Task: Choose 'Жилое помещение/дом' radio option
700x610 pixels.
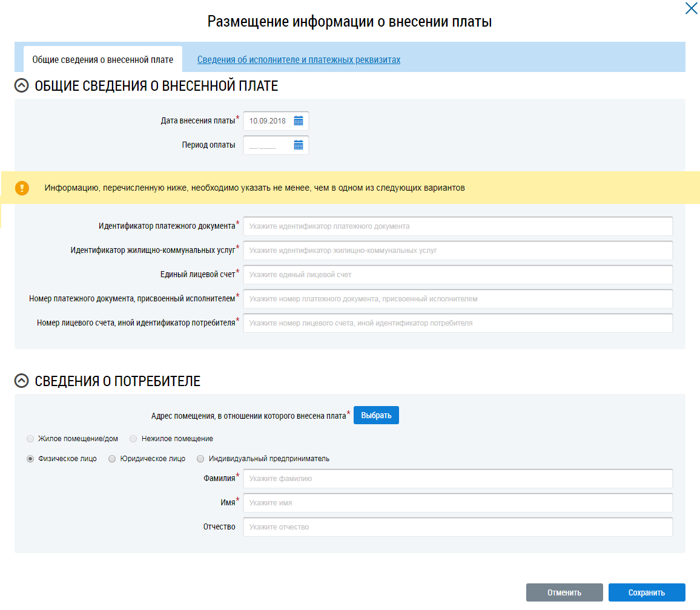Action: 30,439
